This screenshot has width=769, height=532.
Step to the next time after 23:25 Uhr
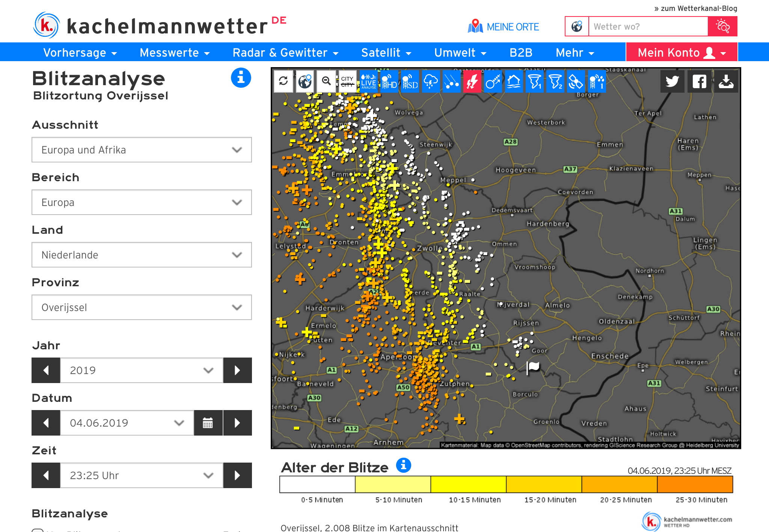click(x=237, y=475)
